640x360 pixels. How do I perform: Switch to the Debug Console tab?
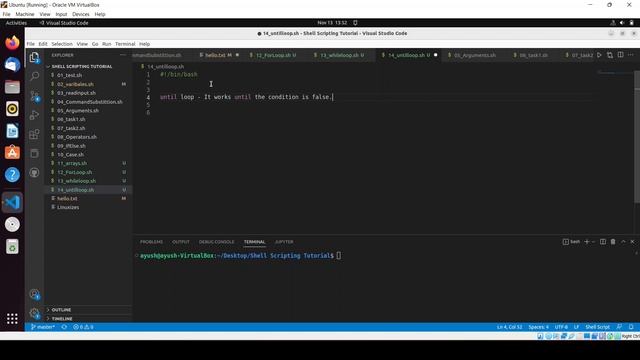tap(216, 242)
